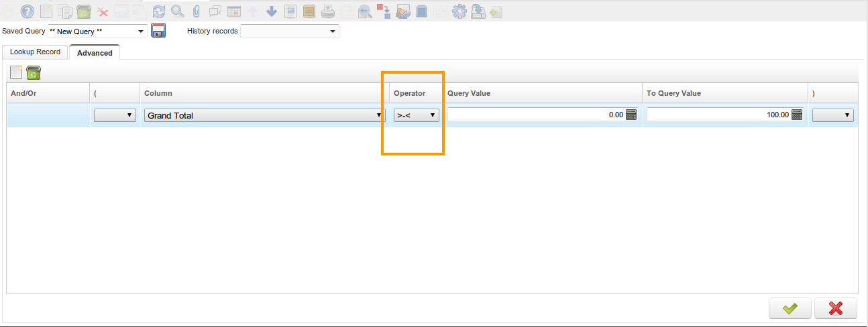Viewport: 868px width, 327px height.
Task: Expand the History records dropdown
Action: [290, 31]
